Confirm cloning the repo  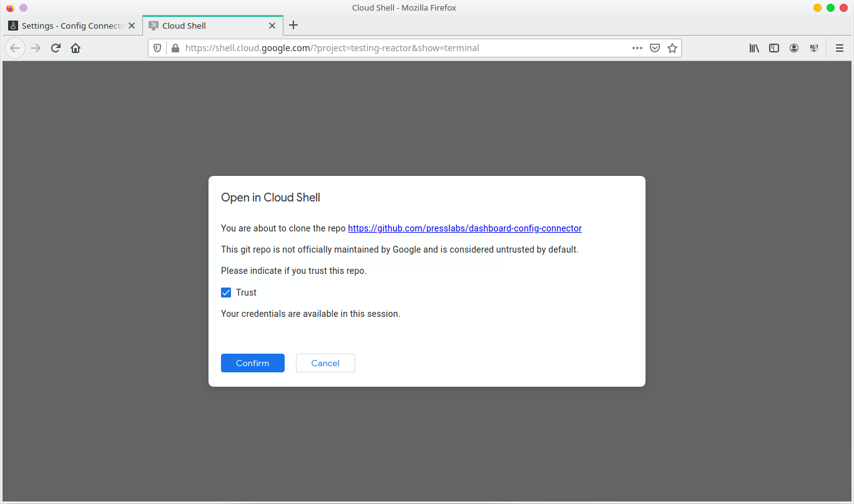tap(253, 363)
